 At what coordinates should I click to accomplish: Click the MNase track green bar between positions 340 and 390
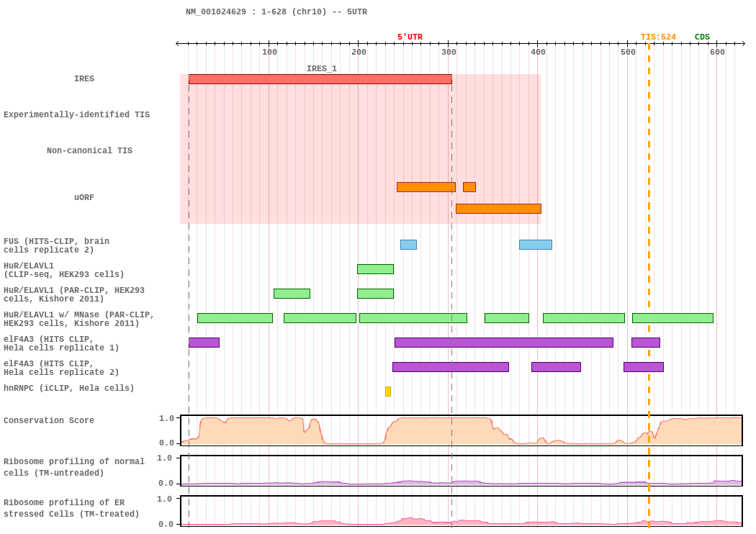point(507,318)
